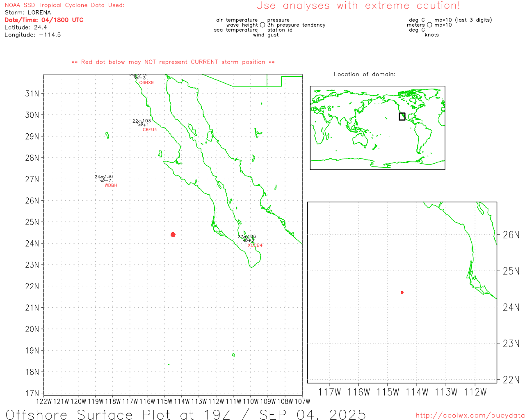Click 'air temperature' legend label
This screenshot has width=525, height=420.
pyautogui.click(x=237, y=20)
